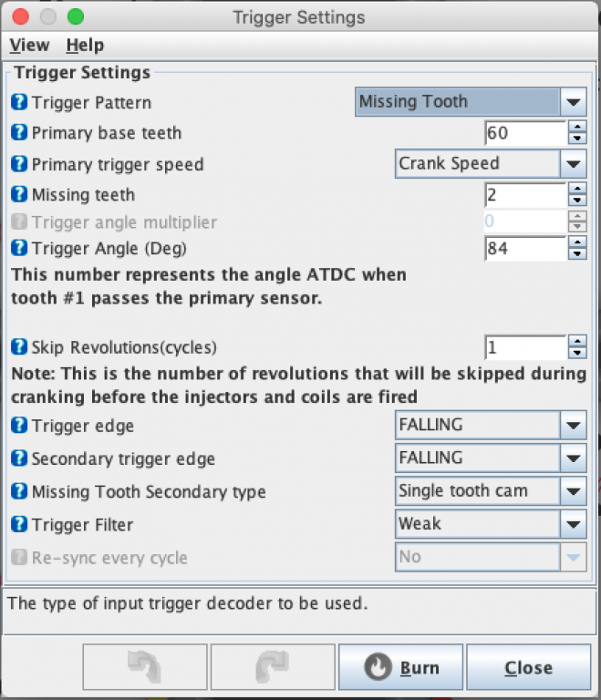Screen dimensions: 601x700
Task: Show help for Missing Tooth Secondary type
Action: (x=19, y=491)
